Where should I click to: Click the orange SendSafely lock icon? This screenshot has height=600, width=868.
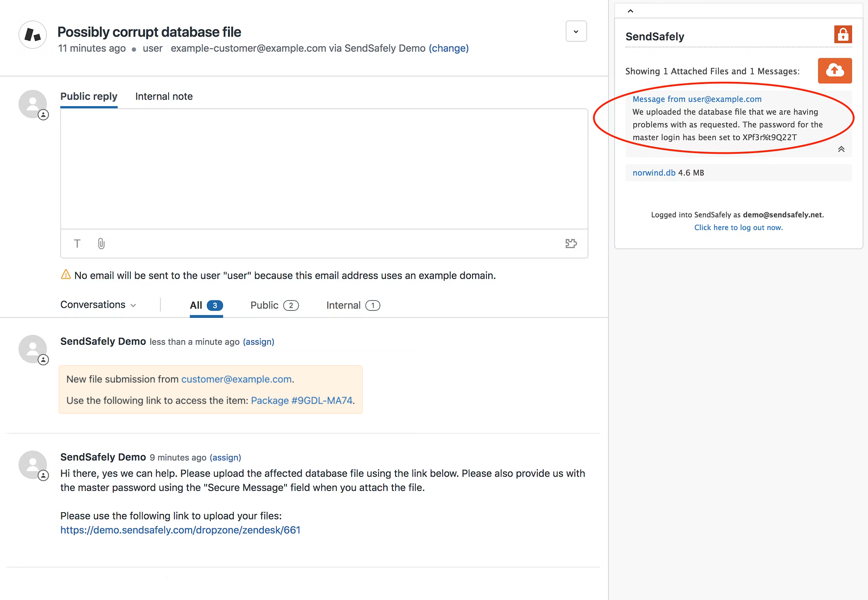click(842, 34)
